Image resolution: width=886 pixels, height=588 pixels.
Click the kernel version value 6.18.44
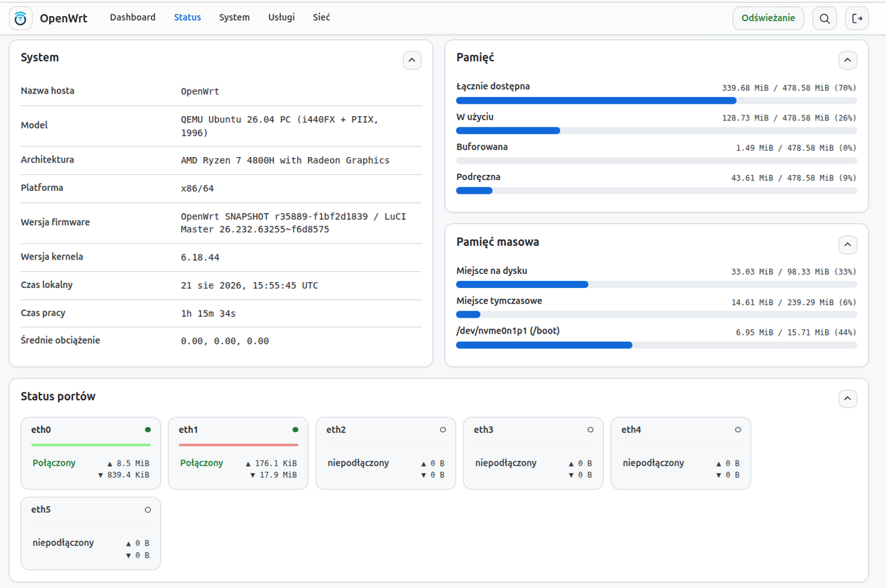pyautogui.click(x=200, y=257)
